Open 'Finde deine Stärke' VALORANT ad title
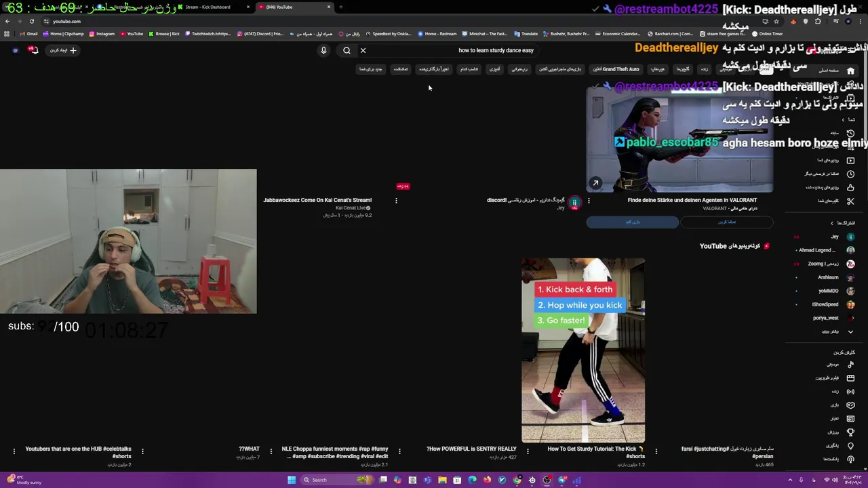Image resolution: width=868 pixels, height=488 pixels. (692, 200)
